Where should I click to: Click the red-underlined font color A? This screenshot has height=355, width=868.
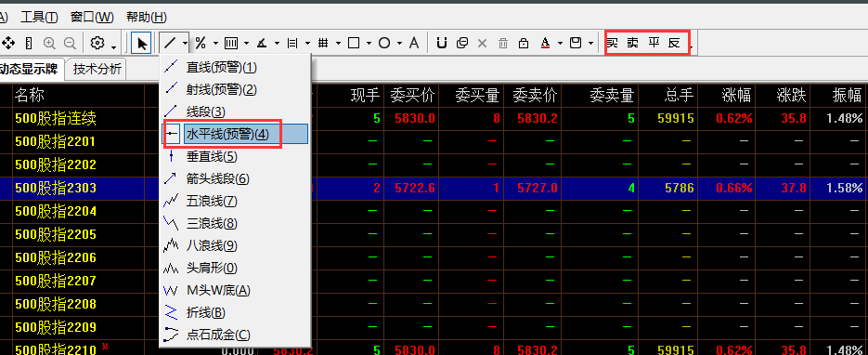(545, 43)
